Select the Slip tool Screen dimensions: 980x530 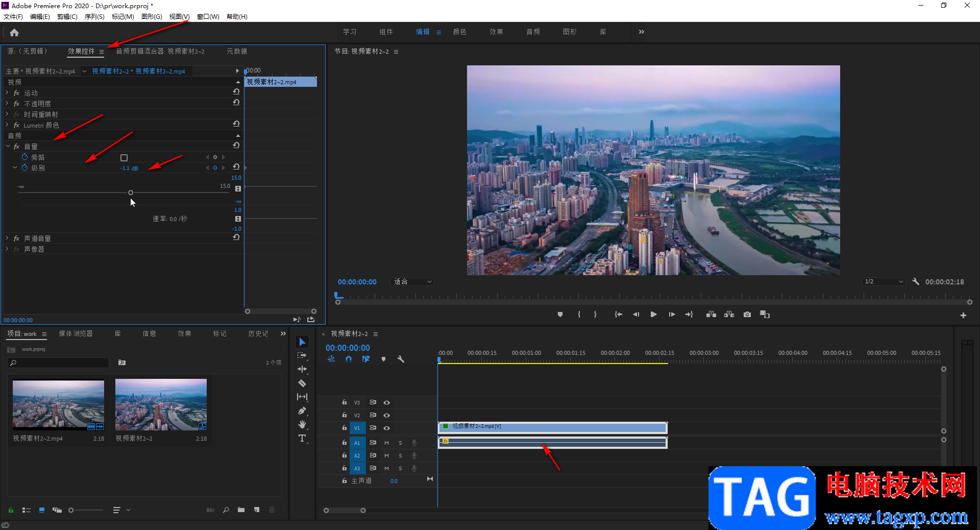pos(302,397)
